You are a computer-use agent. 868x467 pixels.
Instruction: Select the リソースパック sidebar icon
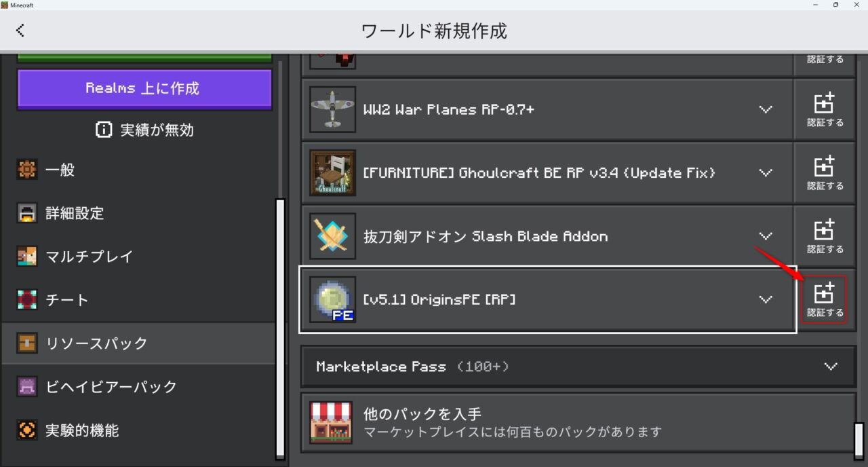coord(27,343)
